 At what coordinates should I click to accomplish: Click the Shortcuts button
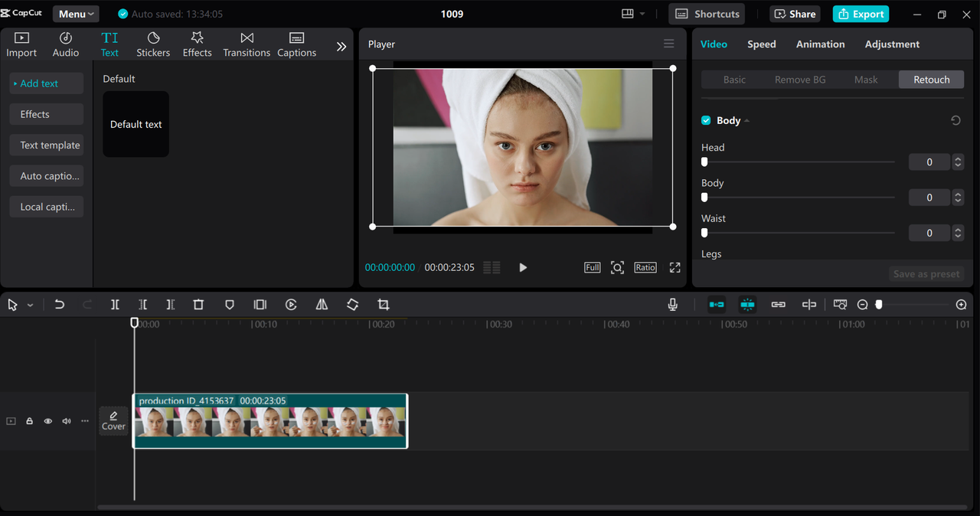(x=707, y=14)
